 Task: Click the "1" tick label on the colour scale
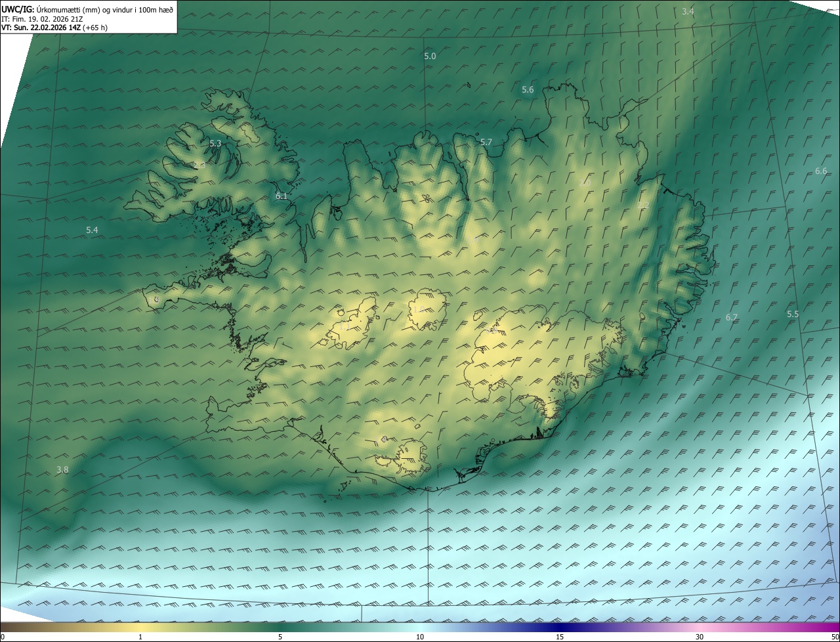[x=140, y=637]
